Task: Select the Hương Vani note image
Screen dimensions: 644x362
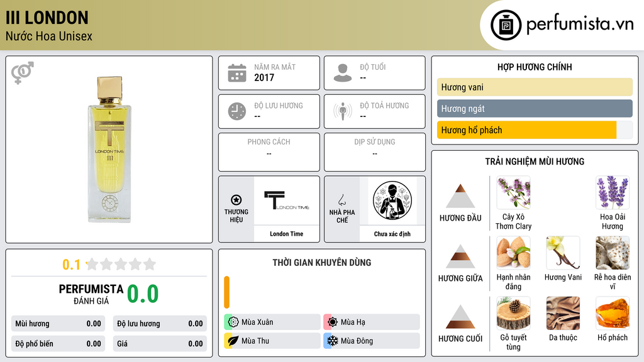Action: click(x=563, y=253)
